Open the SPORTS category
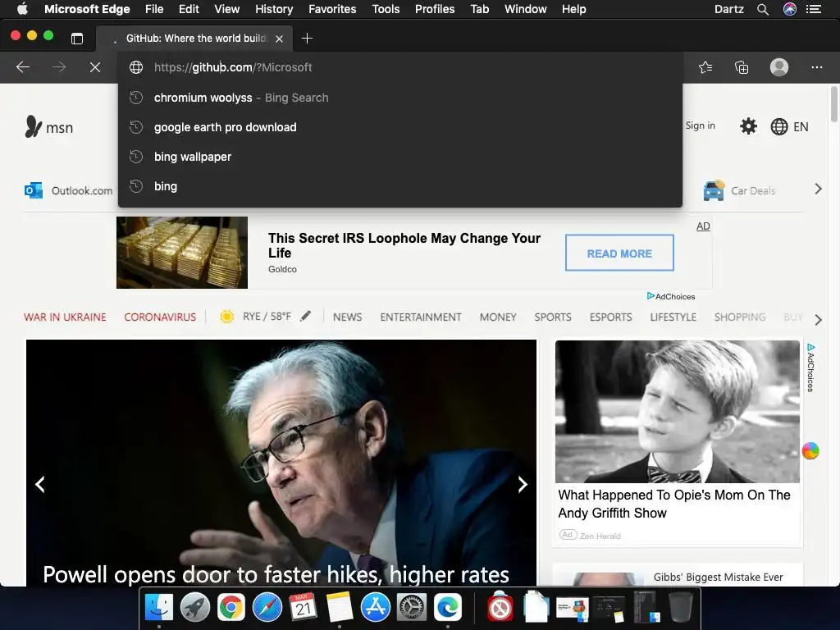840x630 pixels. (x=552, y=317)
